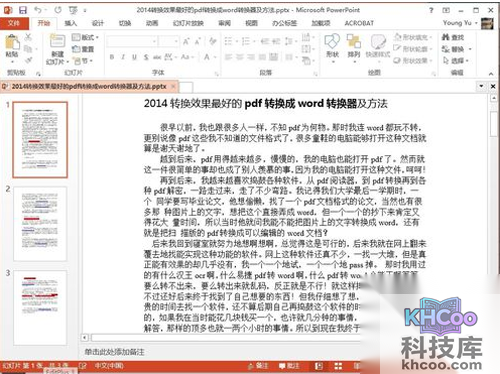Select the Format Painter brush
Screen dimensions: 500x374
click(28, 60)
